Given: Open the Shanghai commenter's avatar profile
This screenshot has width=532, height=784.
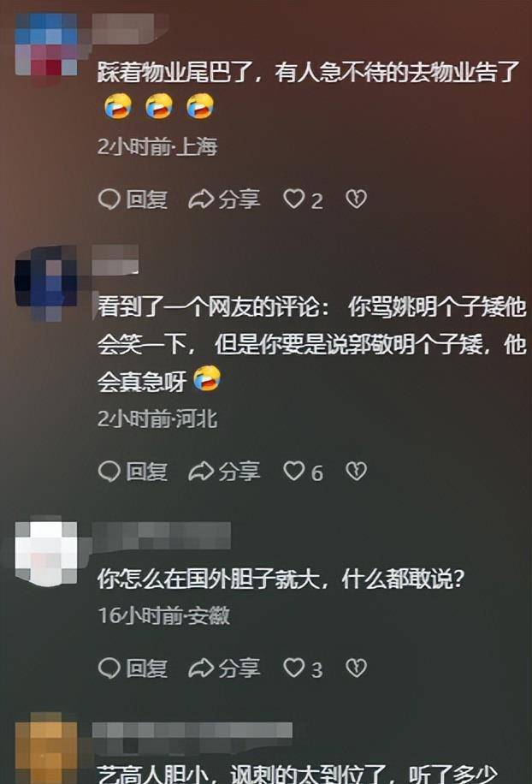Looking at the screenshot, I should 46,45.
